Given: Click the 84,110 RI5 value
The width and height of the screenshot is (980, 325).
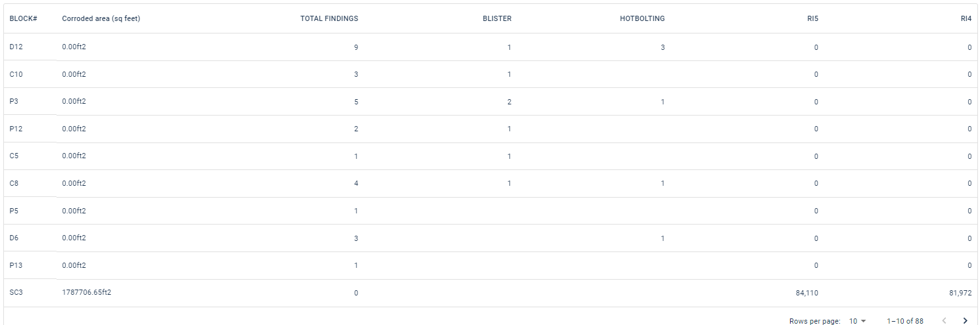Looking at the screenshot, I should [806, 293].
